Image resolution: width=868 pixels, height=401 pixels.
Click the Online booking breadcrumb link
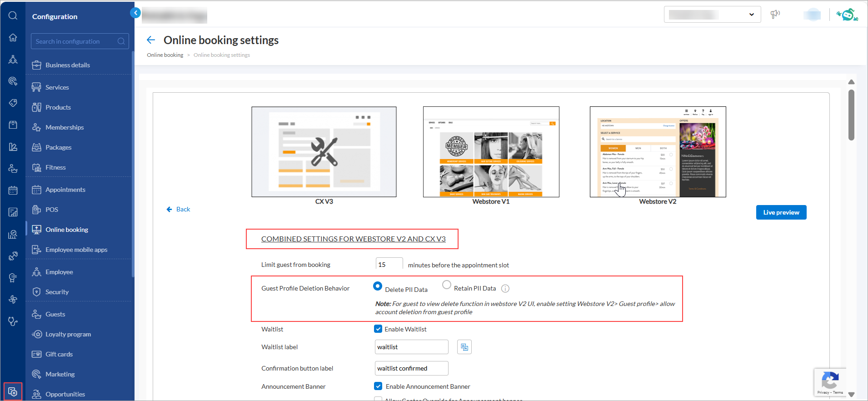point(165,55)
